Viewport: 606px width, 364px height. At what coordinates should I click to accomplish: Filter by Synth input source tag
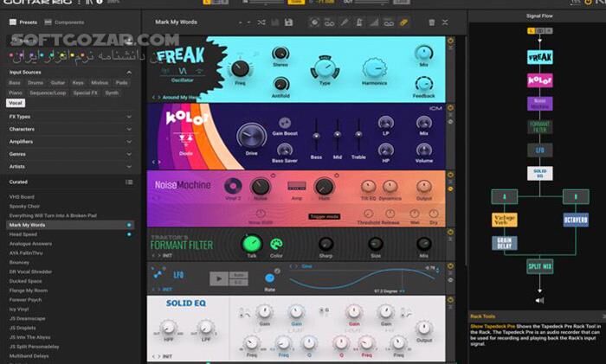pos(112,93)
